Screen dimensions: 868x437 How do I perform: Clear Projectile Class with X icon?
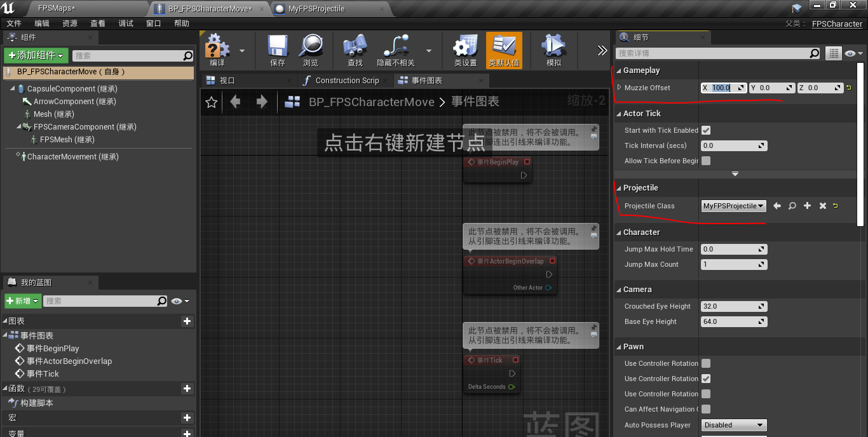pos(823,206)
